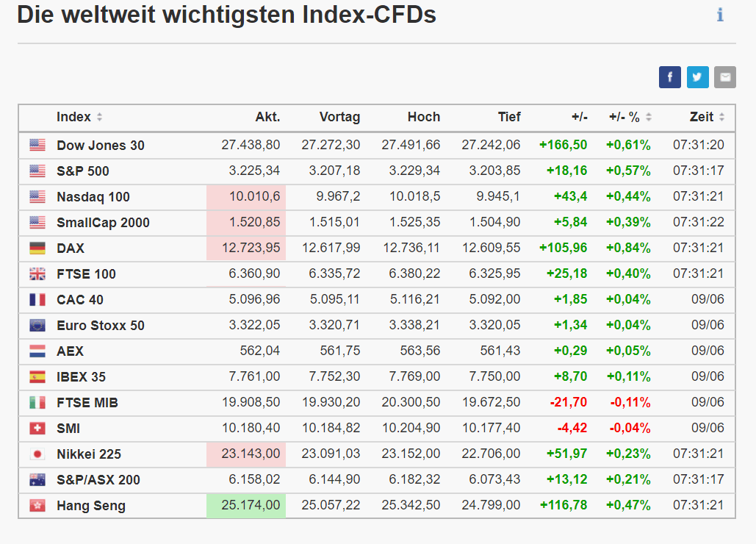Open the Euro Stoxx 50 link

pos(101,326)
